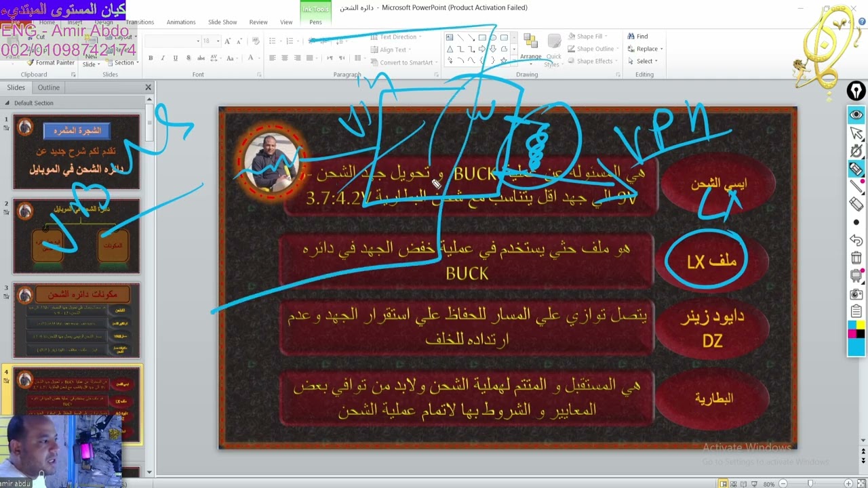The width and height of the screenshot is (868, 488).
Task: Switch to Outline pane tab
Action: 48,87
